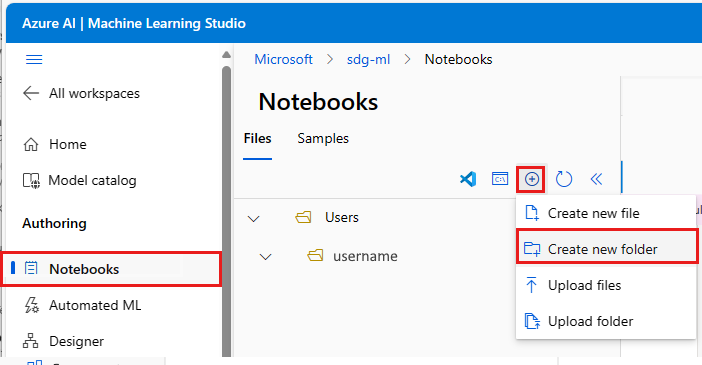This screenshot has height=365, width=702.
Task: Click the sidebar vertical scrollbar thumb
Action: click(227, 210)
